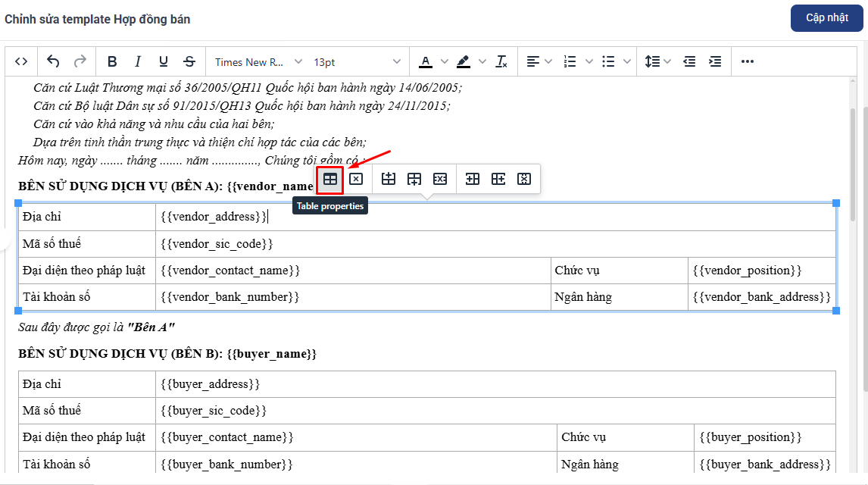Toggle italic formatting
Screen dimensions: 868x485
tap(138, 61)
